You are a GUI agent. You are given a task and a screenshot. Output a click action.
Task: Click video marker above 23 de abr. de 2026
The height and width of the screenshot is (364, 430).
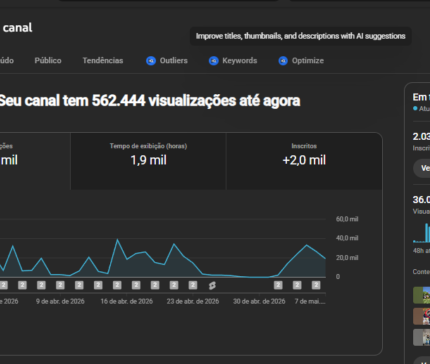click(x=193, y=285)
